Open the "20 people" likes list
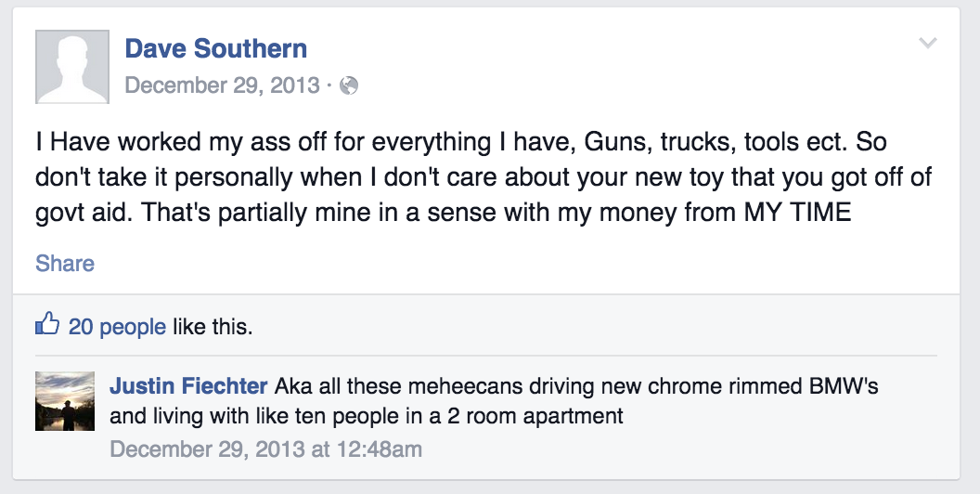 (x=117, y=327)
